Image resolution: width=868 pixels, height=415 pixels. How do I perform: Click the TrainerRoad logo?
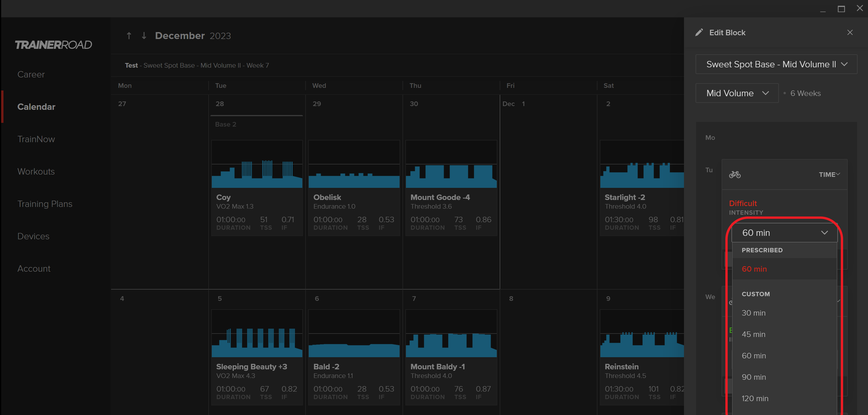pyautogui.click(x=53, y=45)
